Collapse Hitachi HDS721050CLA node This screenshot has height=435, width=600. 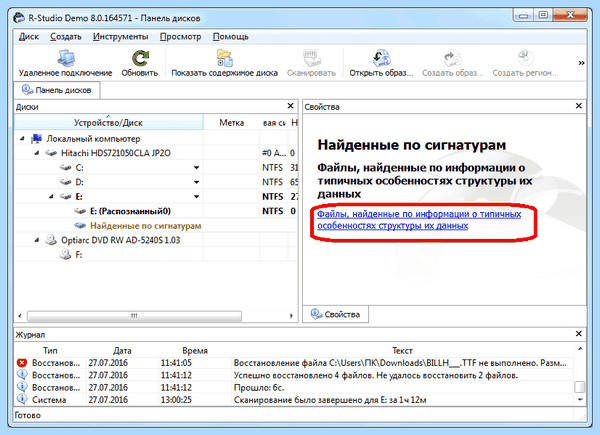coord(37,153)
